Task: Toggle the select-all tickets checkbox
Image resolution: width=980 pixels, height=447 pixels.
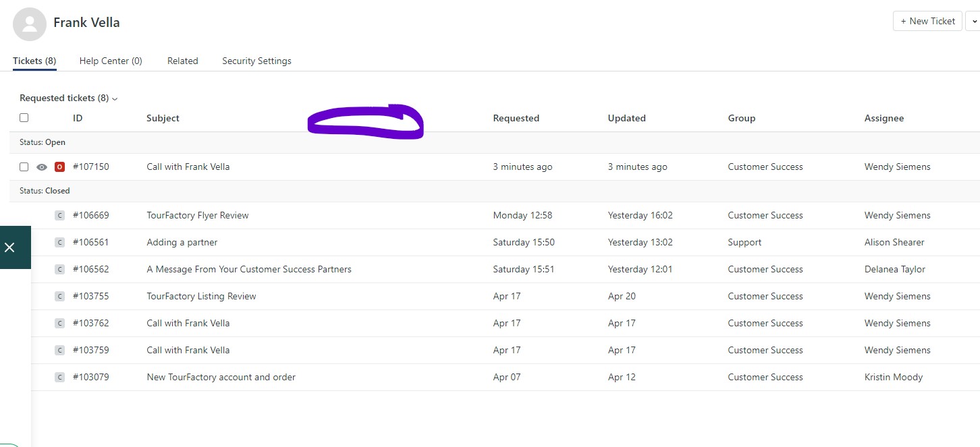Action: point(24,118)
